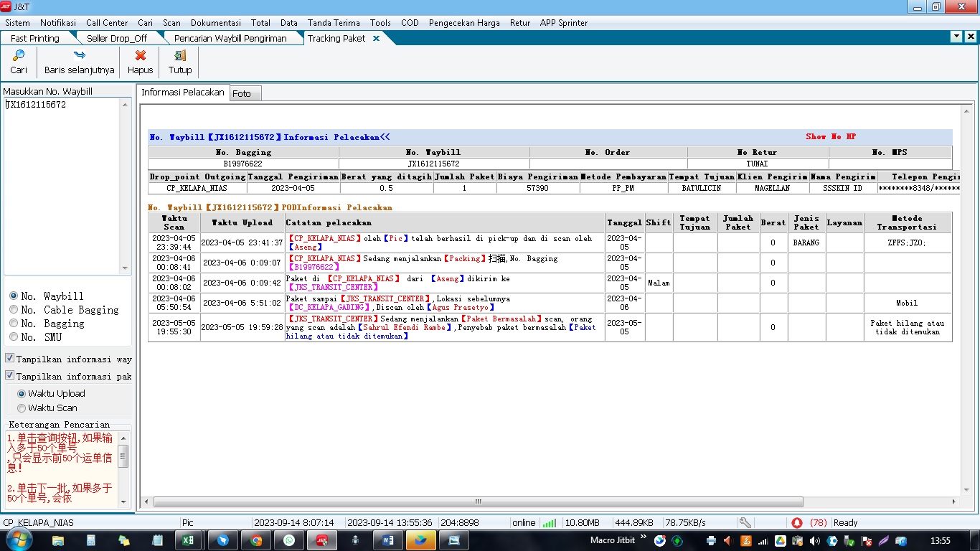Open the Tanda Terima menu
The image size is (980, 551).
click(x=333, y=22)
